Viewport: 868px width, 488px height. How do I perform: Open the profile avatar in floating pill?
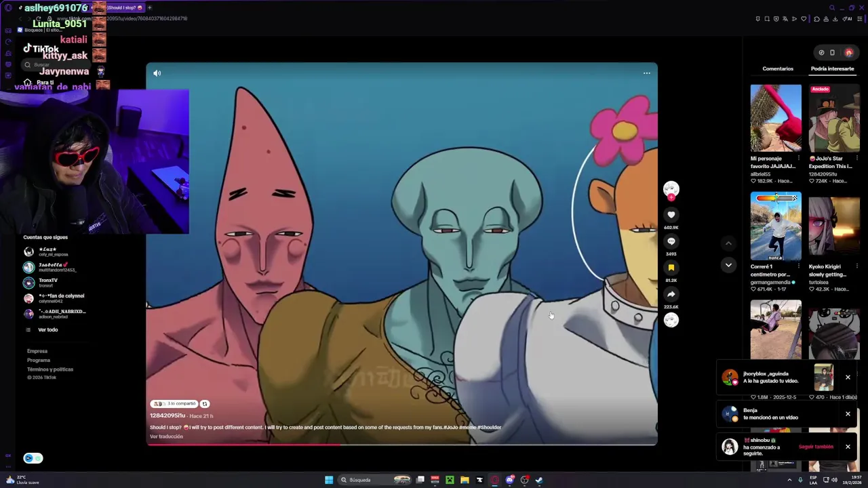click(x=848, y=52)
